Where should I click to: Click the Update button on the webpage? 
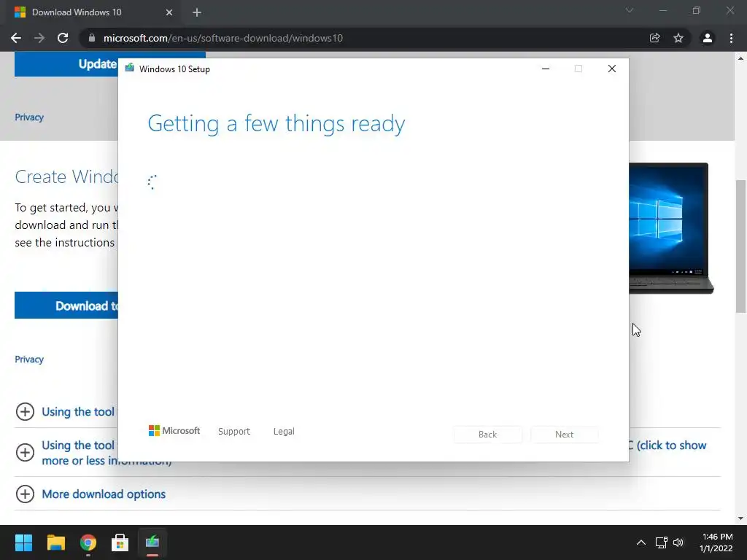(66, 64)
